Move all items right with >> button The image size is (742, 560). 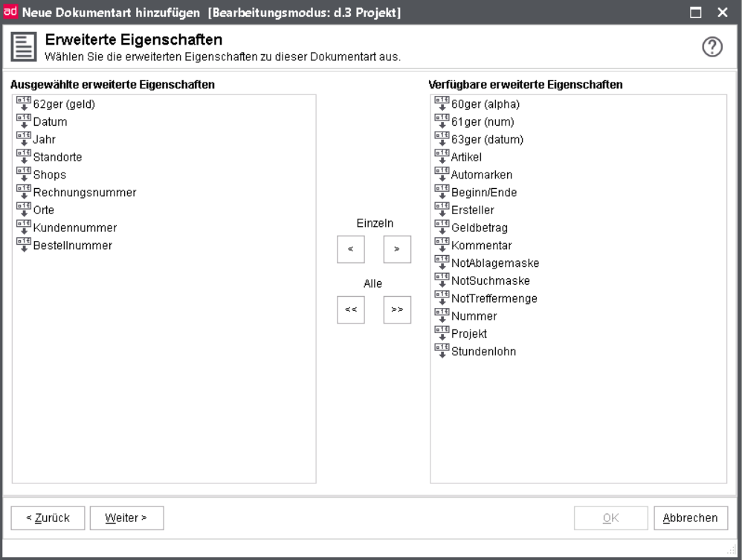click(397, 309)
